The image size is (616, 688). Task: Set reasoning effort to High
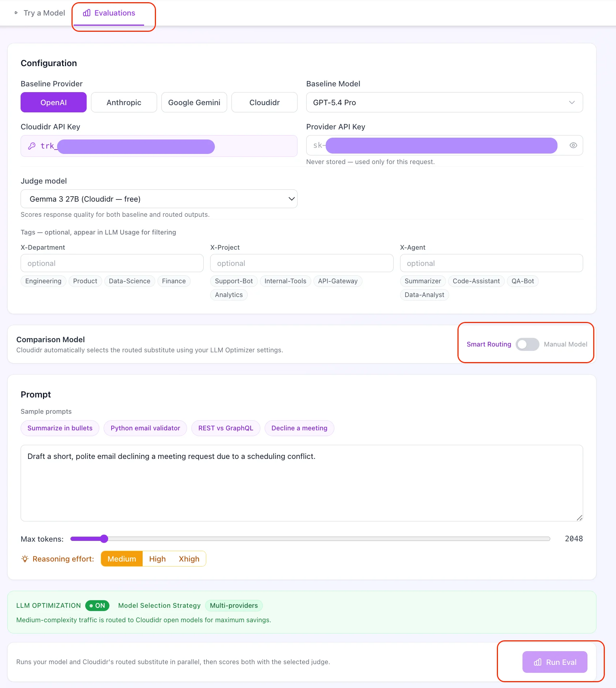pos(157,559)
